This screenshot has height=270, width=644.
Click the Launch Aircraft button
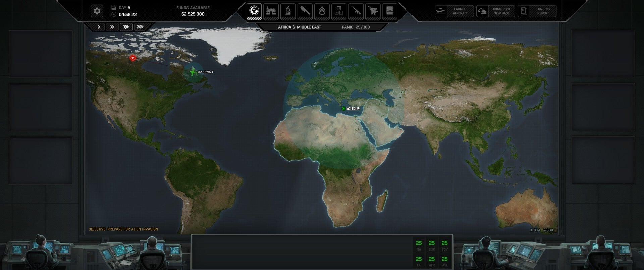454,11
